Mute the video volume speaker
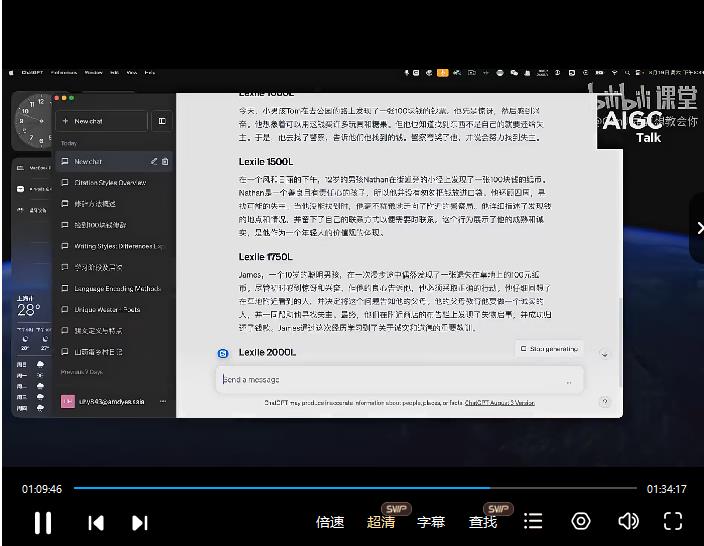This screenshot has height=546, width=704. (x=628, y=521)
